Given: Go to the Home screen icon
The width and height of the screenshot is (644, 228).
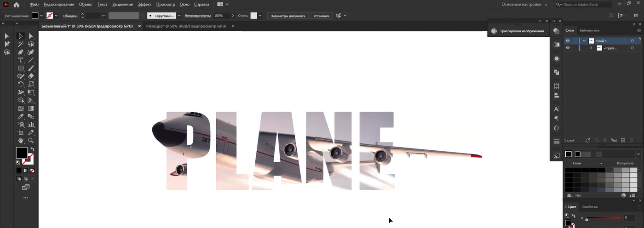Looking at the screenshot, I should [x=16, y=5].
